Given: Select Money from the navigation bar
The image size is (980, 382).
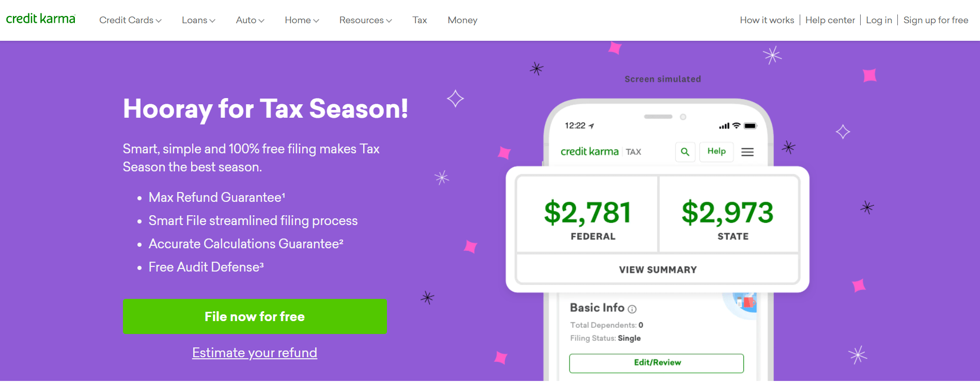Looking at the screenshot, I should [x=462, y=20].
